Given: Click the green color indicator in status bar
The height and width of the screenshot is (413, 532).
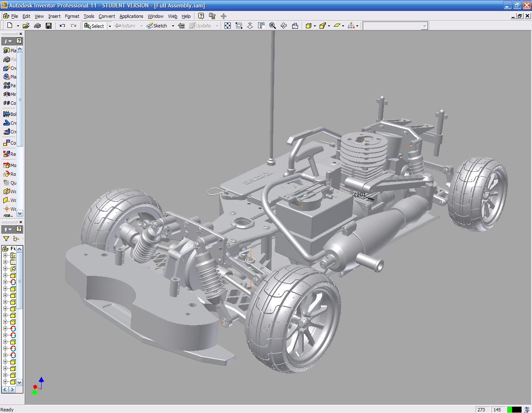Looking at the screenshot, I should tap(510, 410).
